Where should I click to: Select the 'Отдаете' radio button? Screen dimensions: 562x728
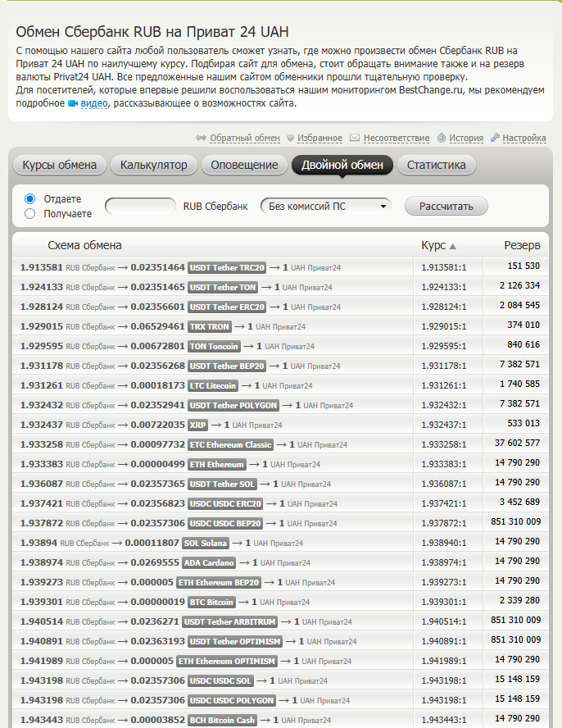pyautogui.click(x=29, y=198)
